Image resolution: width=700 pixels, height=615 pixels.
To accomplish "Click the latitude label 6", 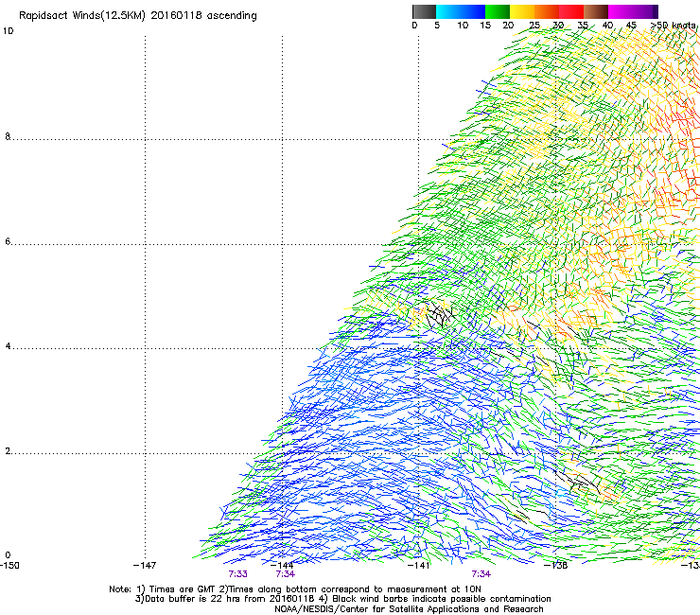I will click(x=8, y=241).
